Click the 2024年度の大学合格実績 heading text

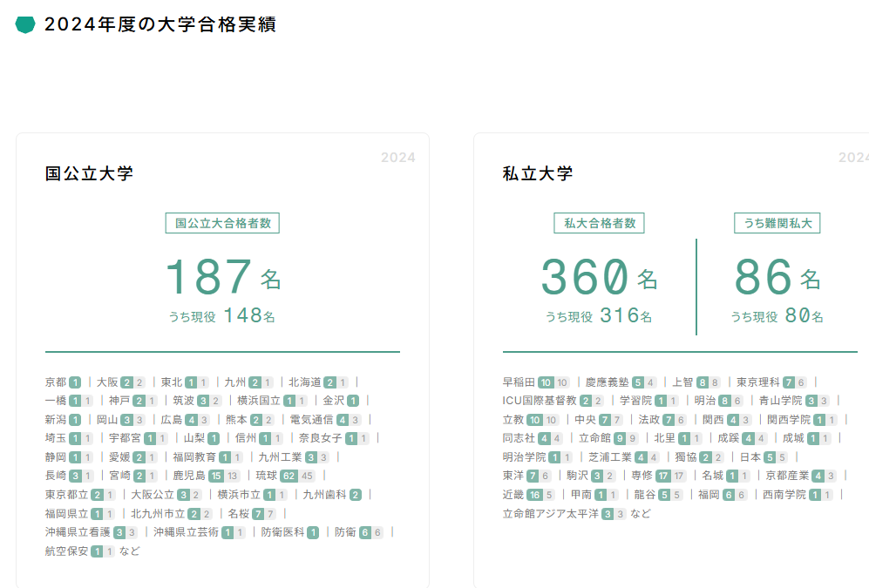click(x=160, y=24)
